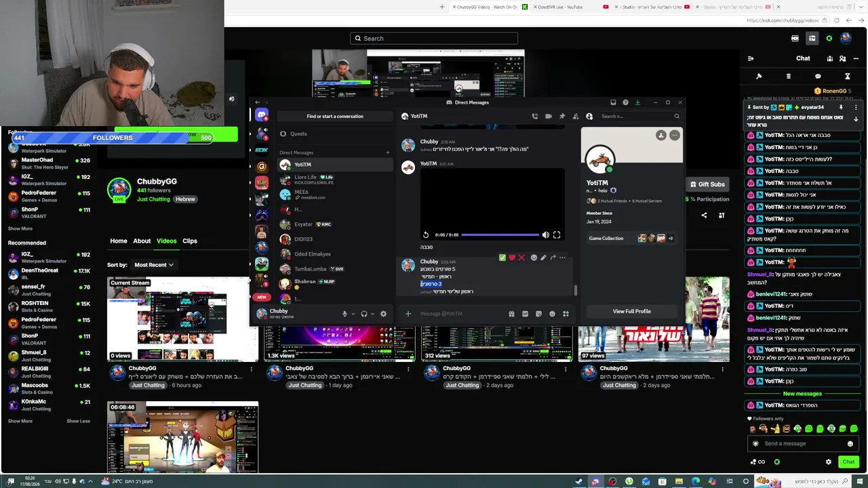Click the Kick search bar
868x488 pixels.
(434, 39)
